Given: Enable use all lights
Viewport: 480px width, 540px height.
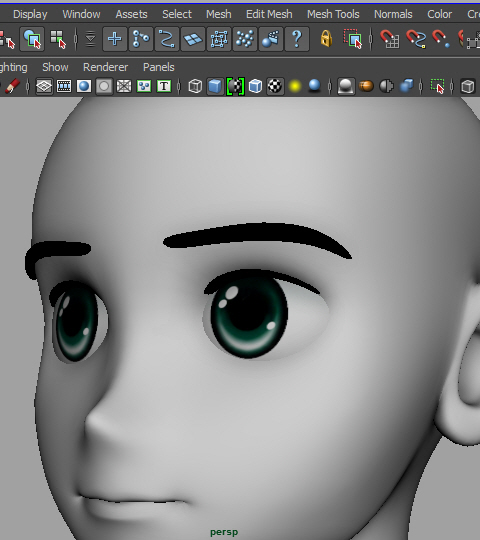Looking at the screenshot, I should [x=295, y=86].
